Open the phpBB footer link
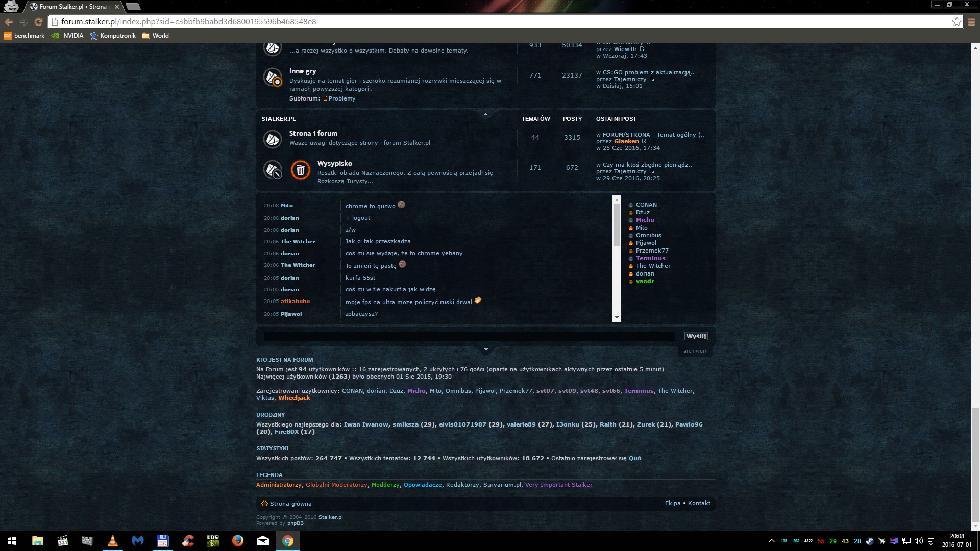The width and height of the screenshot is (980, 551). click(x=295, y=523)
